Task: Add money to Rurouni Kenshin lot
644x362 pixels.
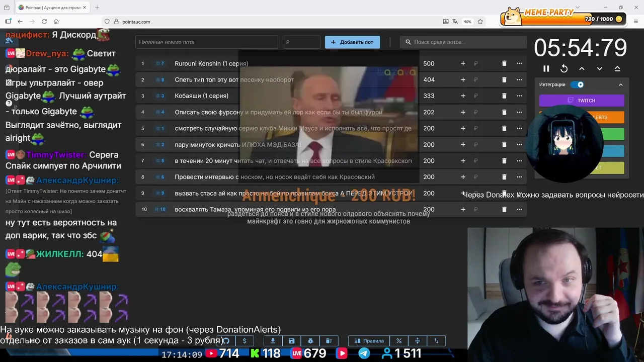Action: 463,63
